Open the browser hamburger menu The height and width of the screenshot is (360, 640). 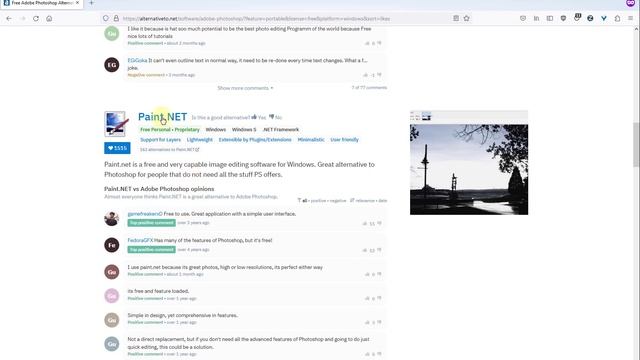tap(631, 18)
